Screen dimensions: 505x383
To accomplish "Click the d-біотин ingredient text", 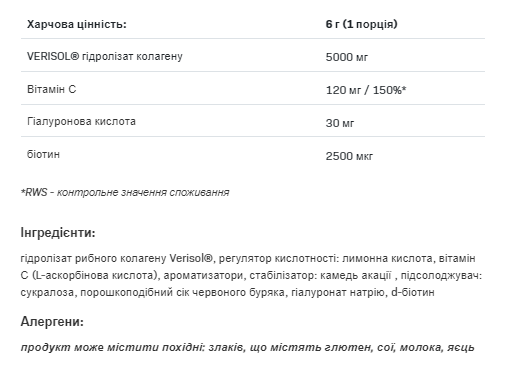I will click(413, 292).
